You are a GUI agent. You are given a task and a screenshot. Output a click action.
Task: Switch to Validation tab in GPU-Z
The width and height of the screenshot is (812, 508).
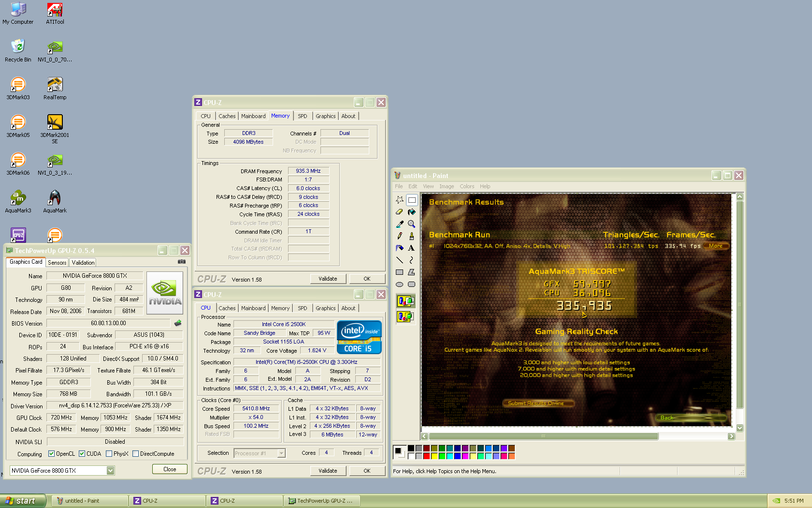tap(83, 262)
